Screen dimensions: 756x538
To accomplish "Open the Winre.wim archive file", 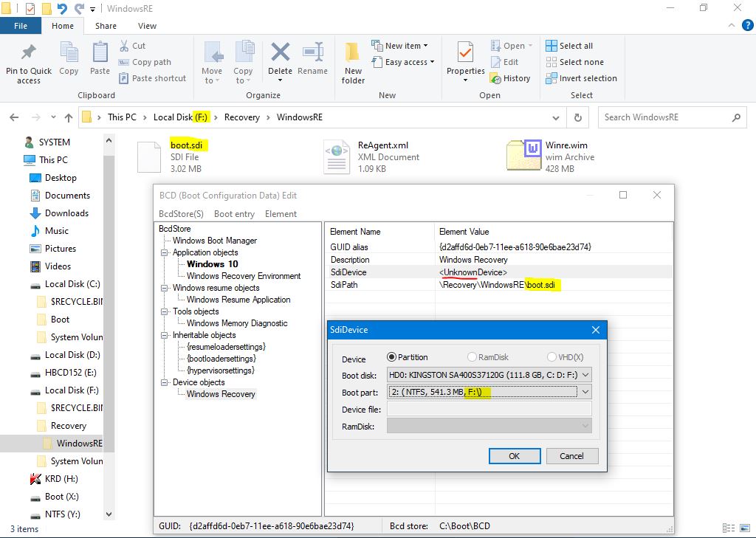I will point(524,157).
